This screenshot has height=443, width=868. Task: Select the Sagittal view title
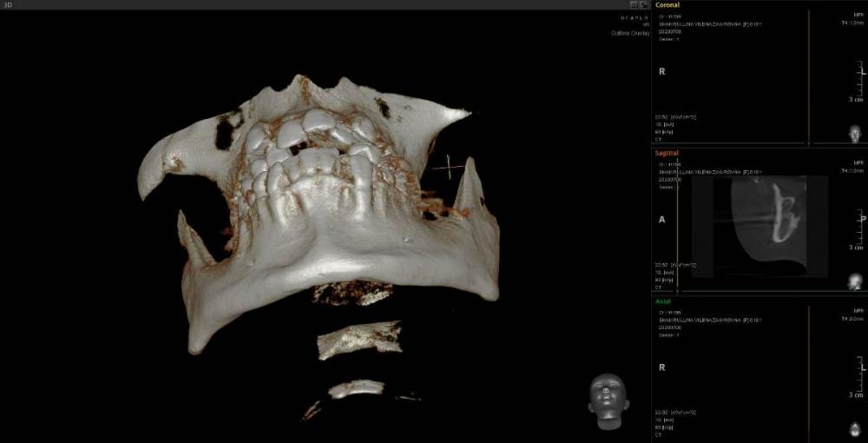[667, 153]
